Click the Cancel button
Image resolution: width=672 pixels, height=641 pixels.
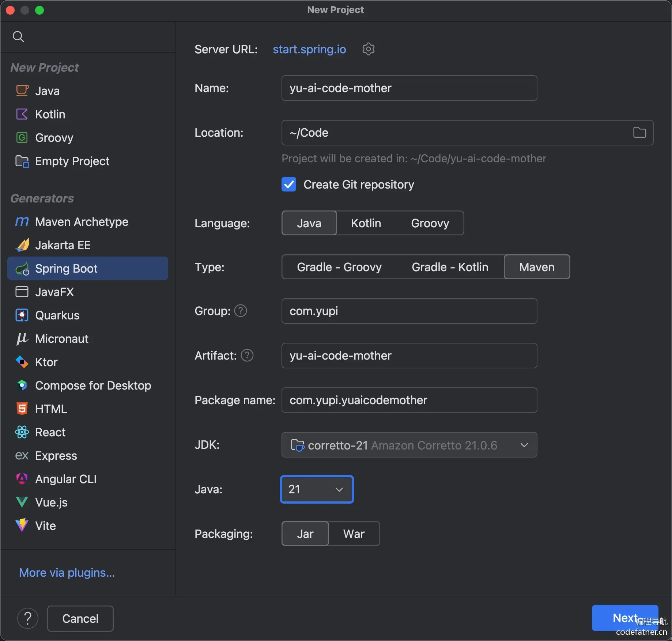pyautogui.click(x=80, y=618)
